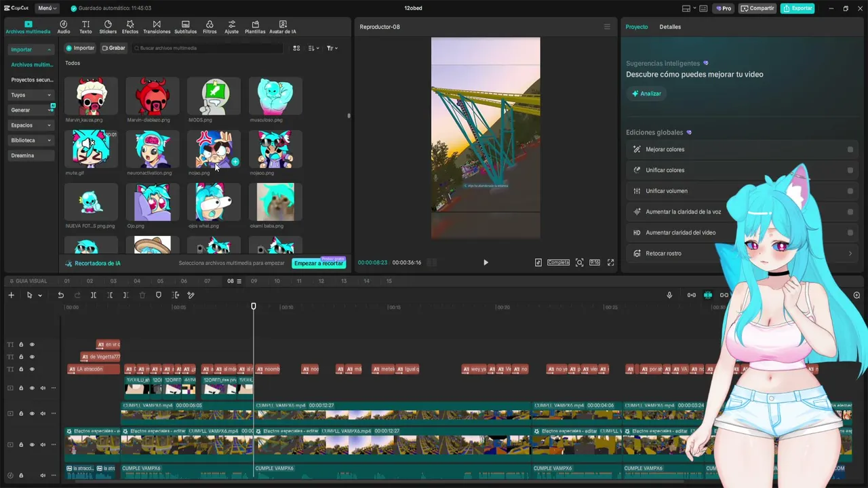The width and height of the screenshot is (868, 488).
Task: Click the marker shield icon in timeline toolbar
Action: [159, 295]
